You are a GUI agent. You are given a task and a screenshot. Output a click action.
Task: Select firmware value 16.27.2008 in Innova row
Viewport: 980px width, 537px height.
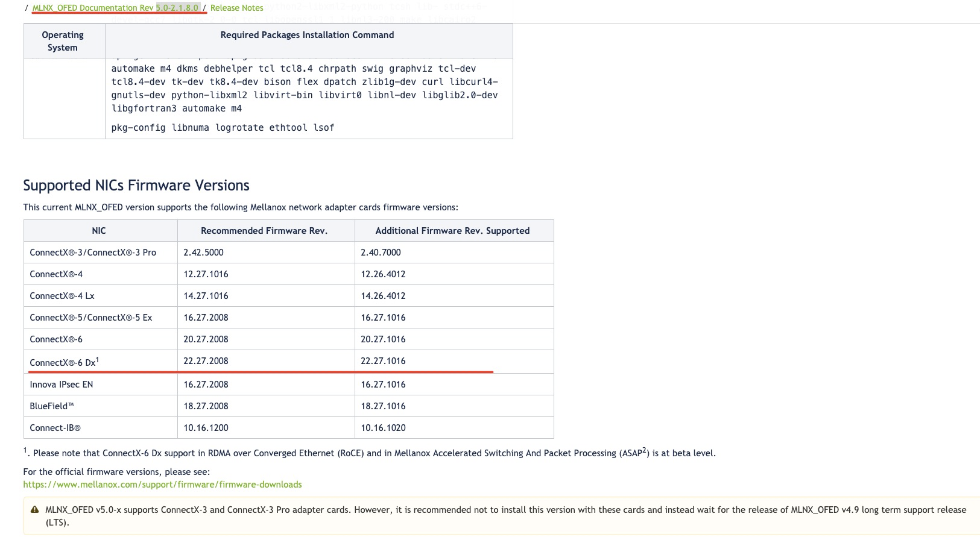[206, 385]
